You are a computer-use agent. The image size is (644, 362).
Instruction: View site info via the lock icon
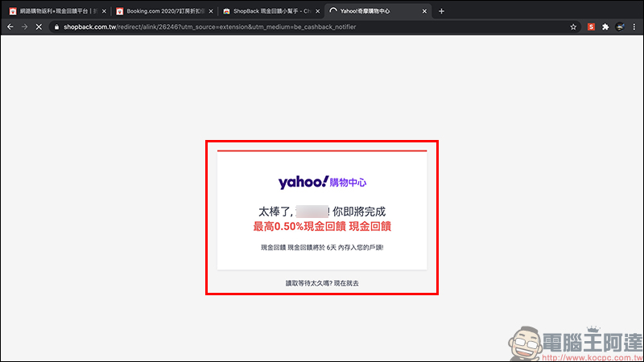pos(56,27)
